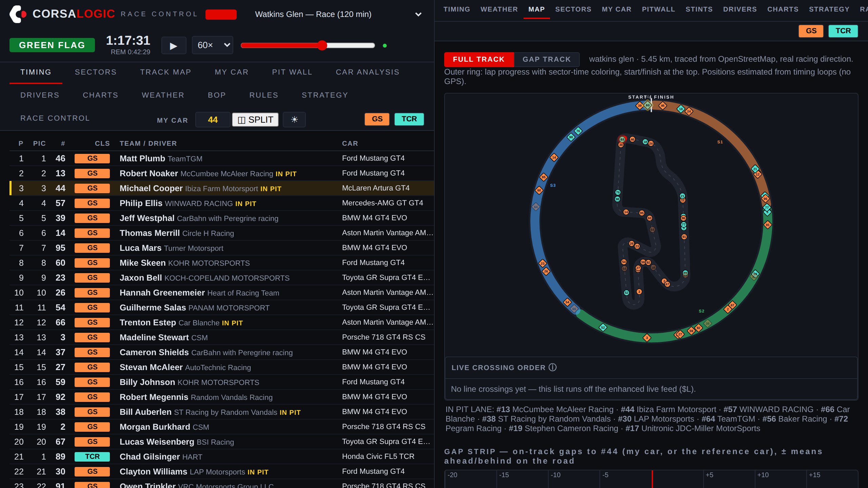This screenshot has height=488, width=868.
Task: Start replay with the play button
Action: pos(174,45)
